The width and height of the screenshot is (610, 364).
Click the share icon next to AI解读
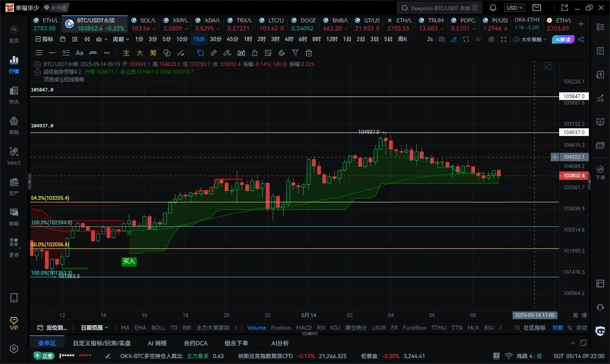[581, 39]
